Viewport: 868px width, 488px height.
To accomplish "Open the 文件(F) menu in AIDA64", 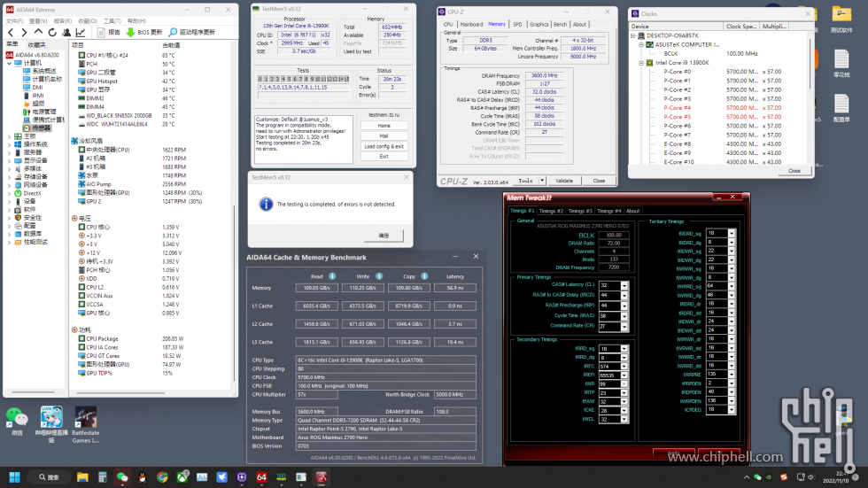I will tap(14, 21).
